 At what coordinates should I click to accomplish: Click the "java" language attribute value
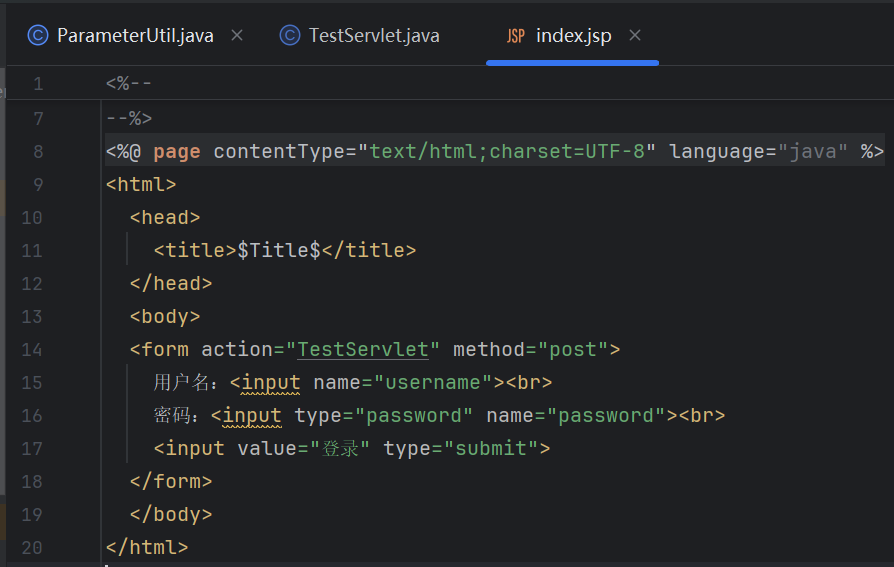[812, 151]
